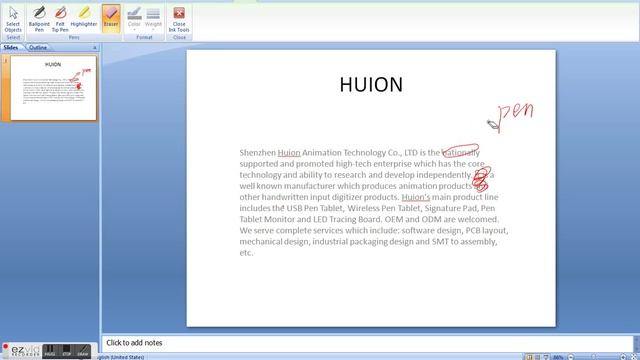The image size is (640, 360).
Task: Open ezvid Draw tool
Action: [x=83, y=351]
